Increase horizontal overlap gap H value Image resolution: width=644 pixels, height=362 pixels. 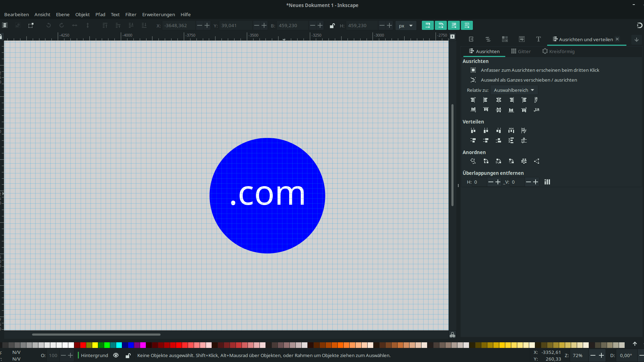498,182
